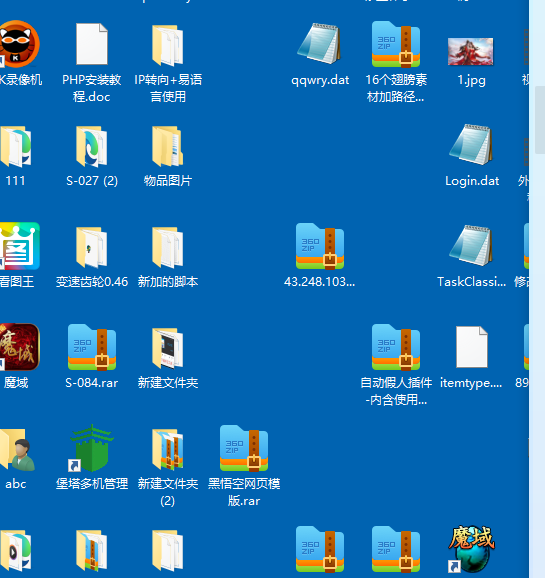This screenshot has height=578, width=545.
Task: Launch the 魔域 globe shortcut icon
Action: [471, 549]
